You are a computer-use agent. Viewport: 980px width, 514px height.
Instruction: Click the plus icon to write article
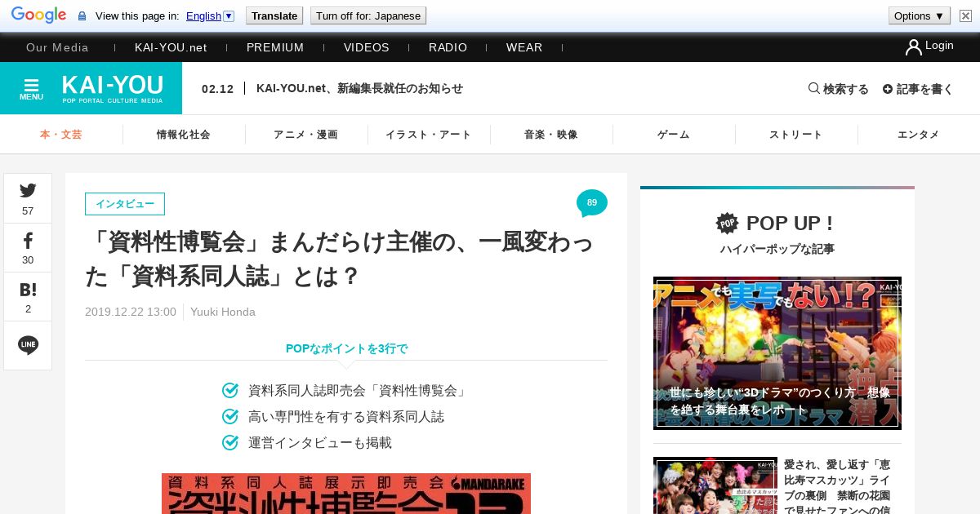click(888, 89)
